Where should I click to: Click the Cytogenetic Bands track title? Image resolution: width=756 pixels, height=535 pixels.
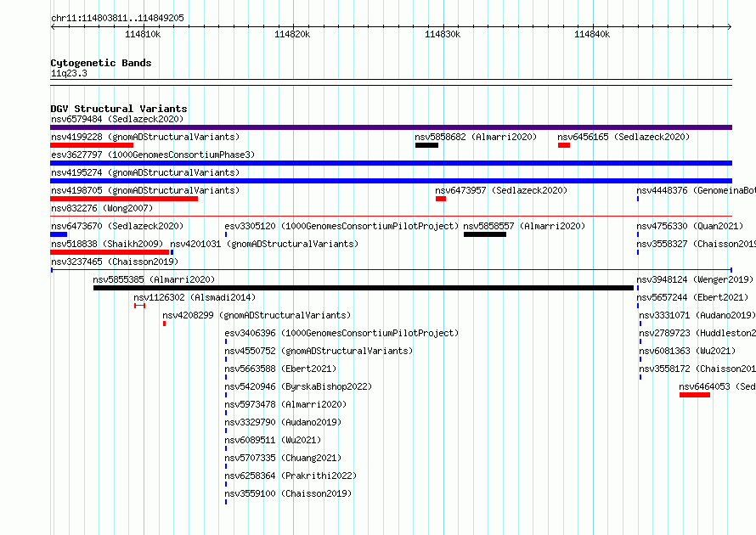[101, 63]
